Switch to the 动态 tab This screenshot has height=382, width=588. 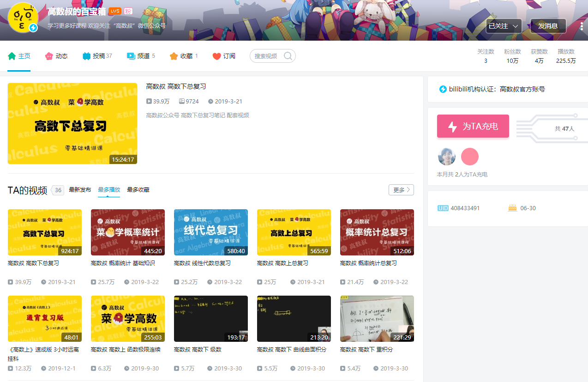click(56, 56)
